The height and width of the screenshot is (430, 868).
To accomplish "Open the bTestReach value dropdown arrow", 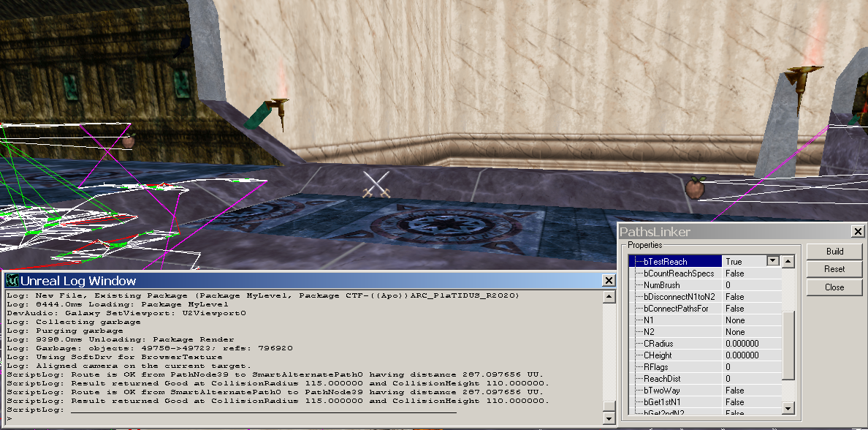I will pos(773,261).
